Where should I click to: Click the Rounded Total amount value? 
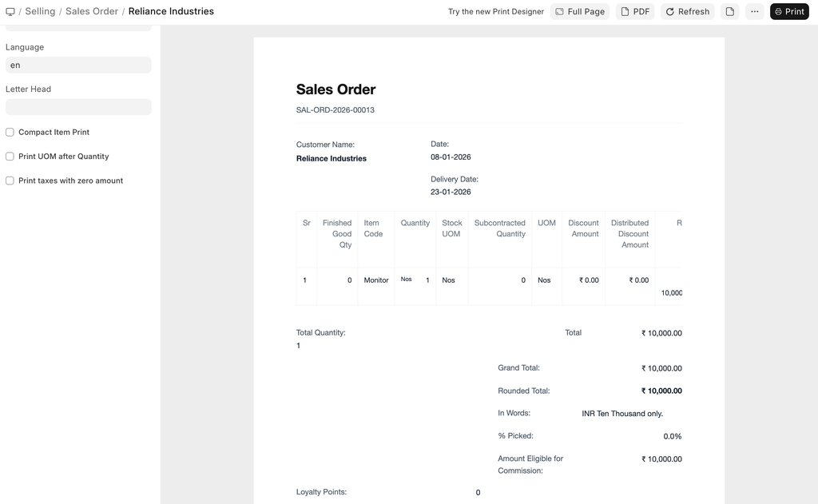coord(661,391)
